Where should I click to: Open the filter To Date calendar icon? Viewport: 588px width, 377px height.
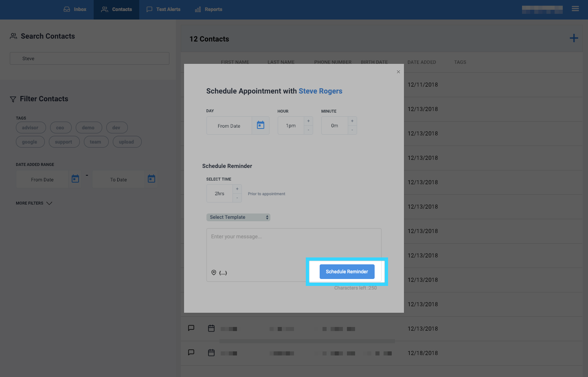click(x=151, y=179)
